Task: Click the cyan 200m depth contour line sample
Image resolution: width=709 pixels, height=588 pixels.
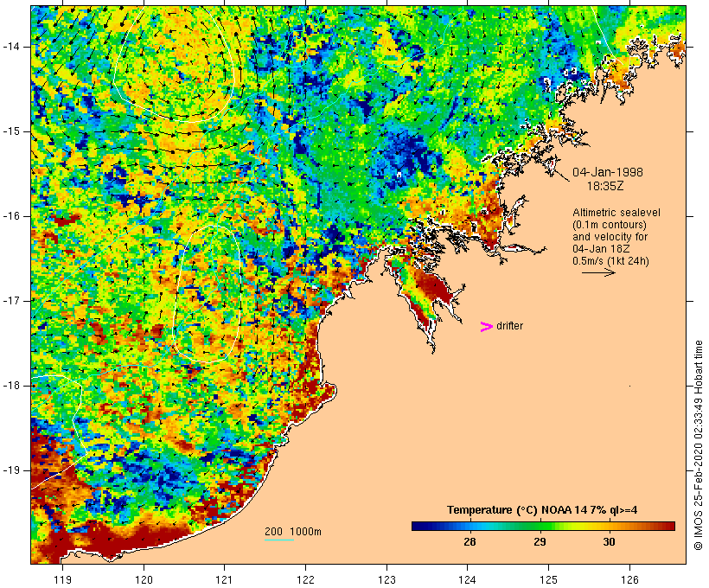Action: pos(278,540)
